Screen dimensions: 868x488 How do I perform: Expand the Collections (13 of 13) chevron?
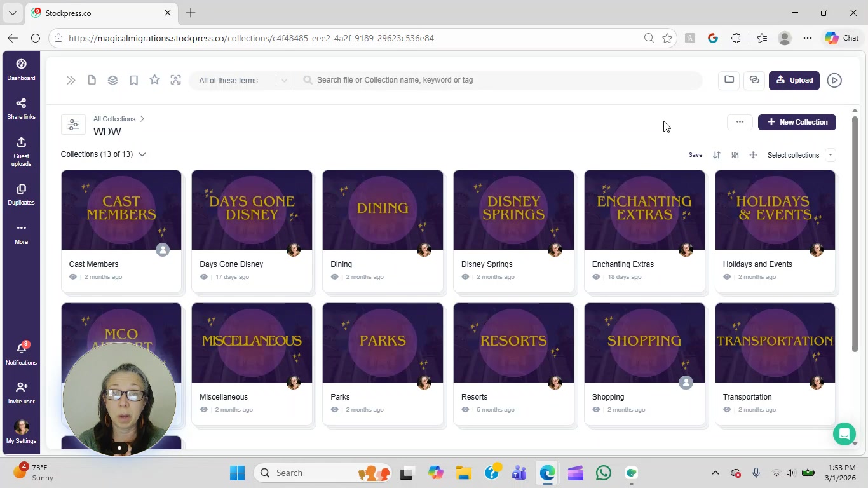(x=142, y=154)
